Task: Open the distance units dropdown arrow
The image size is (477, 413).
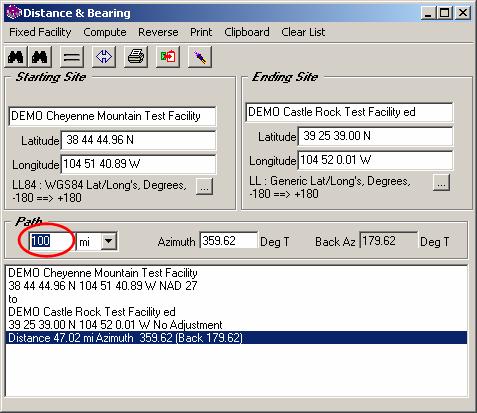Action: point(109,241)
